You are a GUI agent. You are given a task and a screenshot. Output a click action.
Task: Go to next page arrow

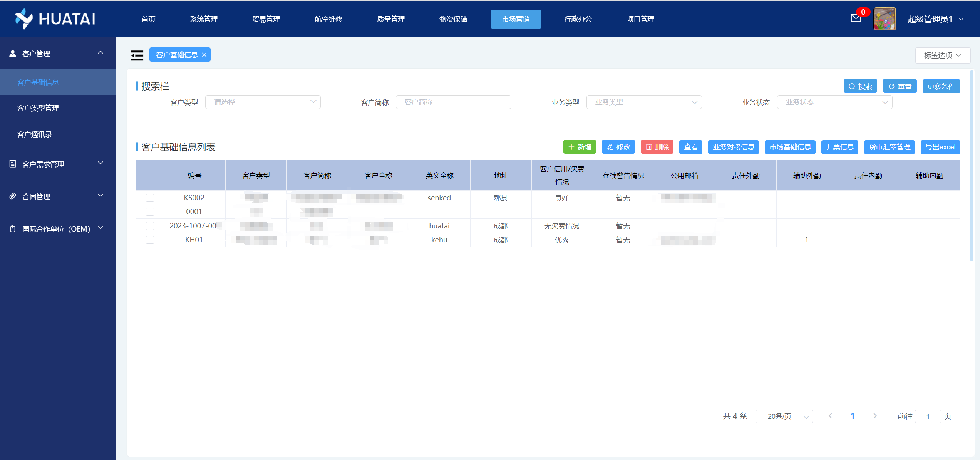875,416
